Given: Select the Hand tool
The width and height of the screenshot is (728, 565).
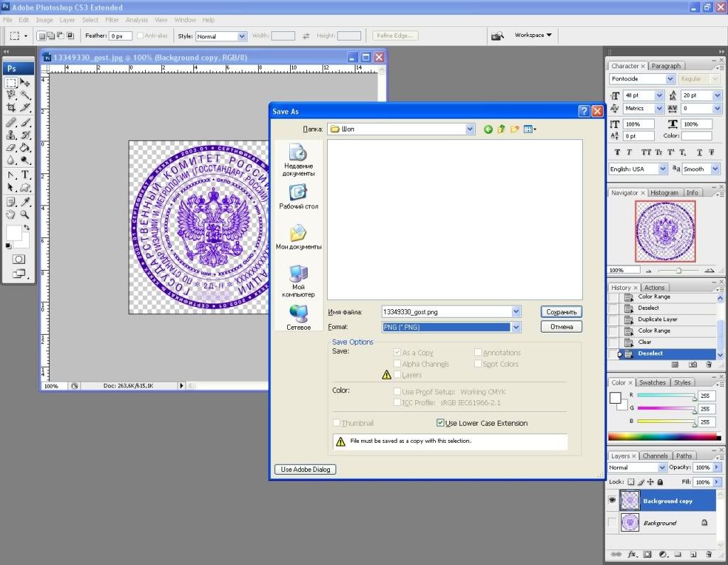Looking at the screenshot, I should (11, 215).
